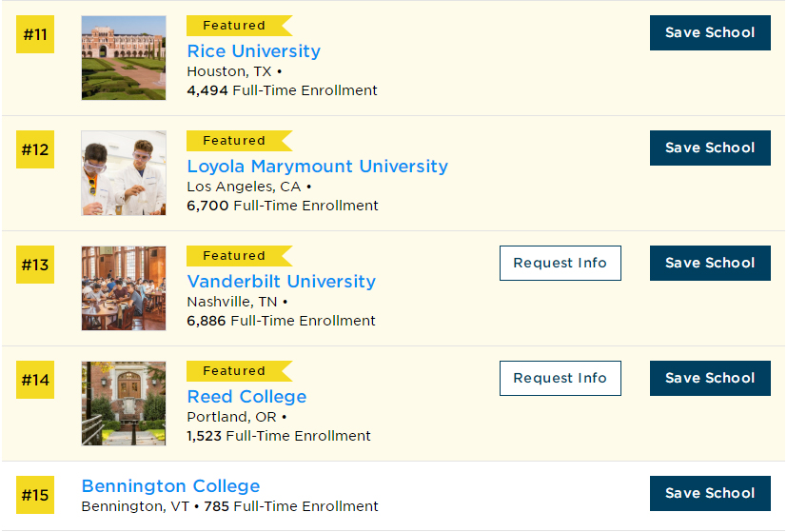The height and width of the screenshot is (532, 787).
Task: Save Loyola Marymount University school
Action: point(710,148)
